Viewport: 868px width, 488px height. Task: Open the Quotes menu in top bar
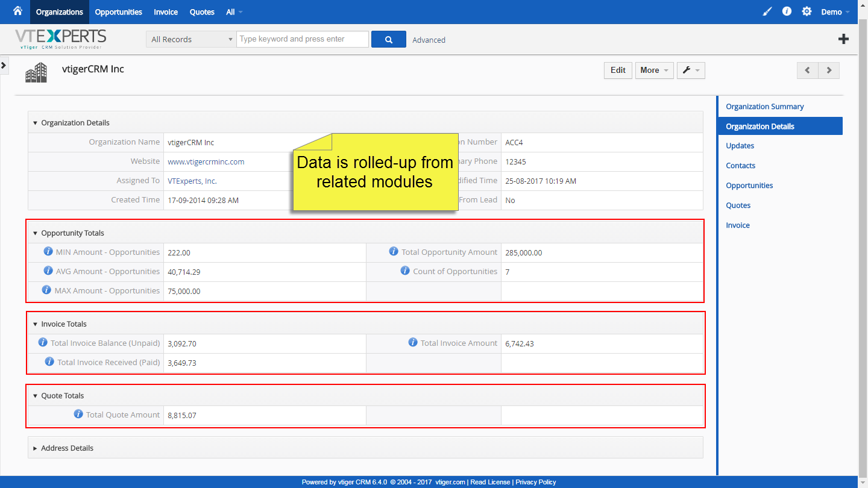coord(202,12)
